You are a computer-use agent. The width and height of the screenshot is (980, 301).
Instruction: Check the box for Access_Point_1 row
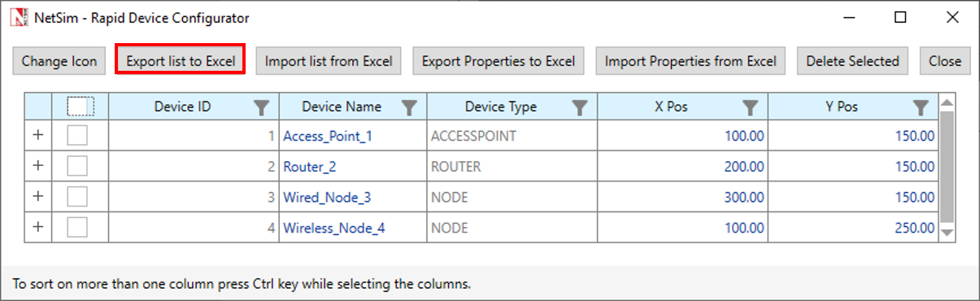coord(77,136)
